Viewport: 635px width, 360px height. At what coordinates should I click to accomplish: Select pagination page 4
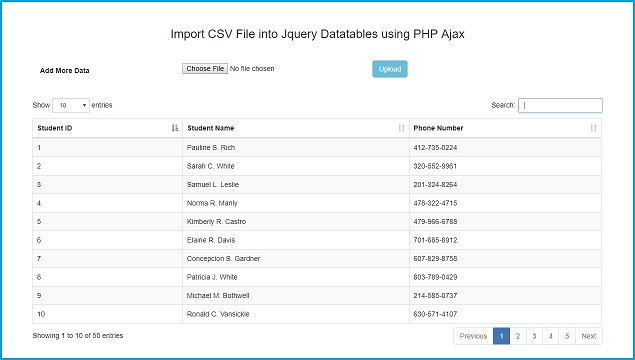pos(551,336)
